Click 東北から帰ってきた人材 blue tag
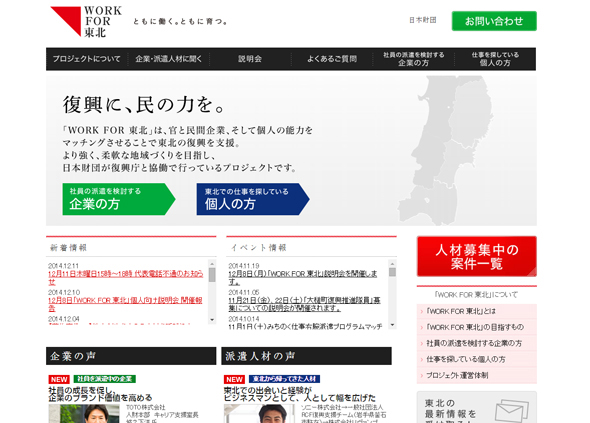Image resolution: width=590 pixels, height=423 pixels. click(284, 379)
